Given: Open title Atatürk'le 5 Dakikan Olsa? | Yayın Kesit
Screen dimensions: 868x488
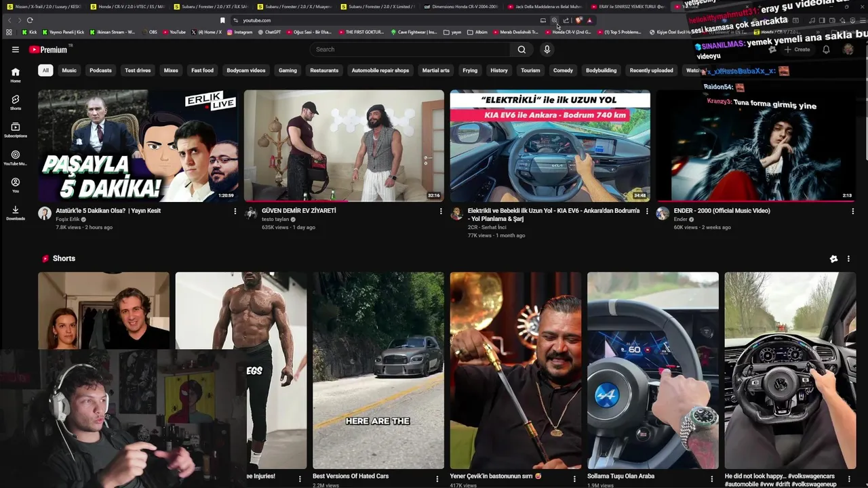Looking at the screenshot, I should click(x=108, y=211).
